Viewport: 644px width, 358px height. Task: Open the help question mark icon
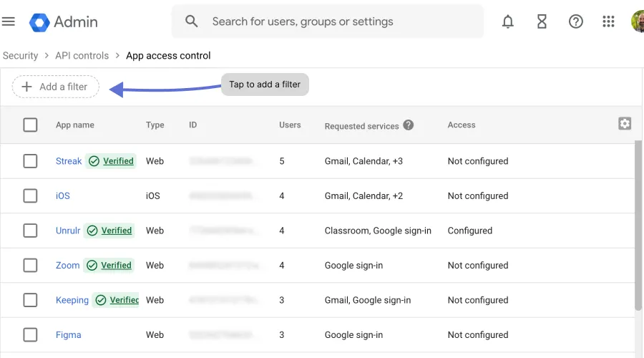(575, 21)
